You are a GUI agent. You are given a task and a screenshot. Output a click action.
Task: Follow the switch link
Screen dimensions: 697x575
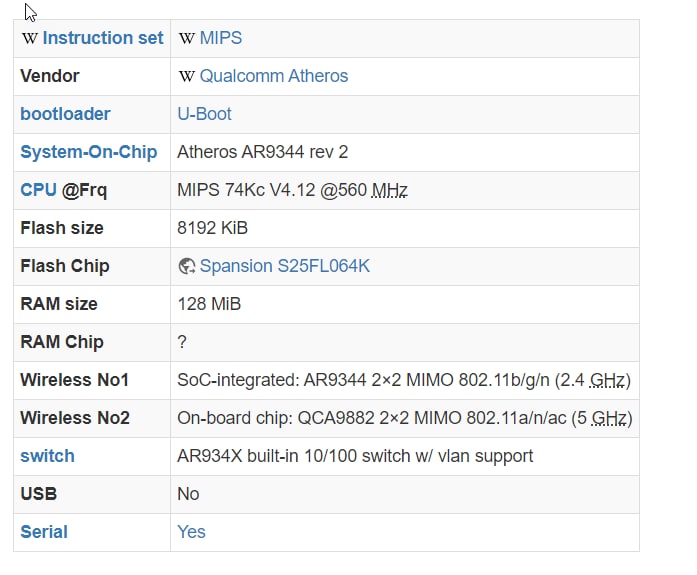48,456
